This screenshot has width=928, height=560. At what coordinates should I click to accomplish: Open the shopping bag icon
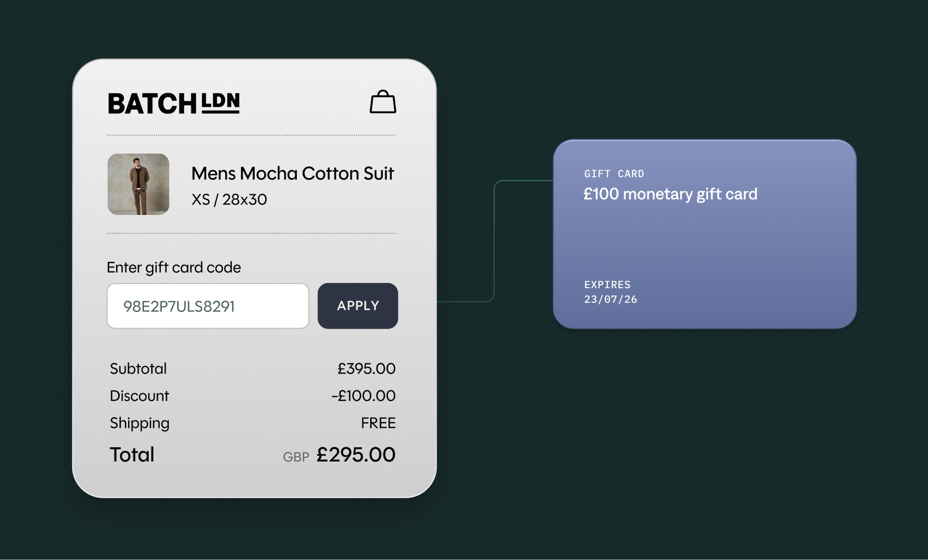383,102
